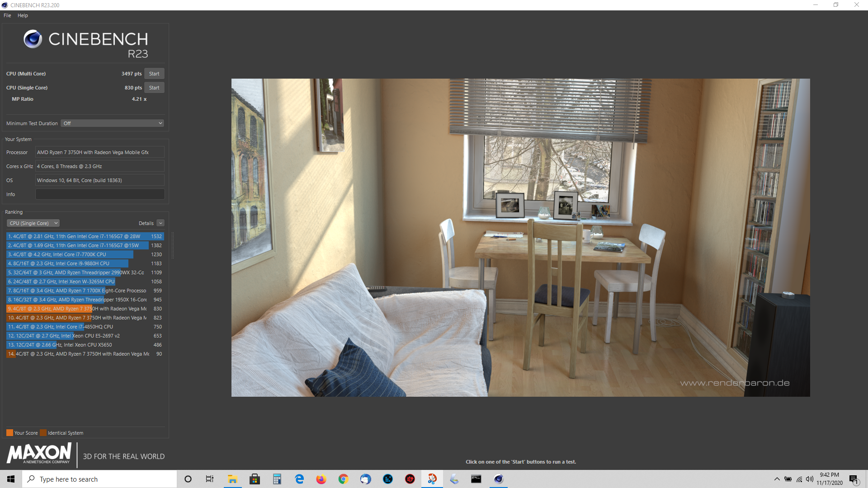Image resolution: width=868 pixels, height=488 pixels.
Task: Open Google Chrome from the taskbar
Action: coord(343,479)
